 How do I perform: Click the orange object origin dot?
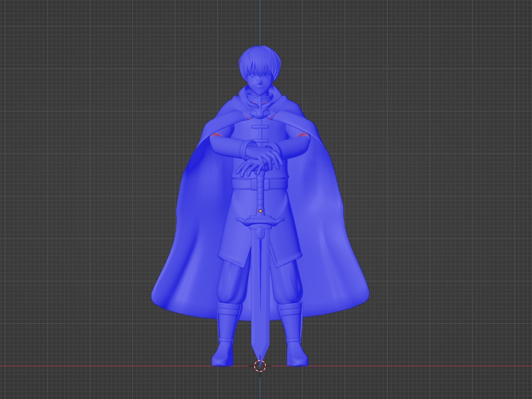tap(260, 211)
